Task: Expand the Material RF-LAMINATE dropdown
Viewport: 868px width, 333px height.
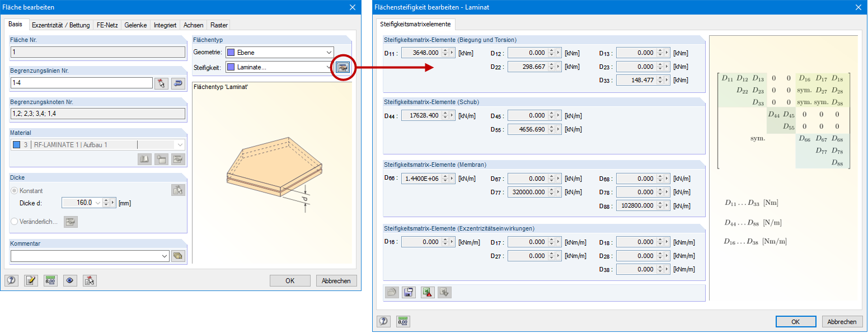Action: [x=180, y=145]
